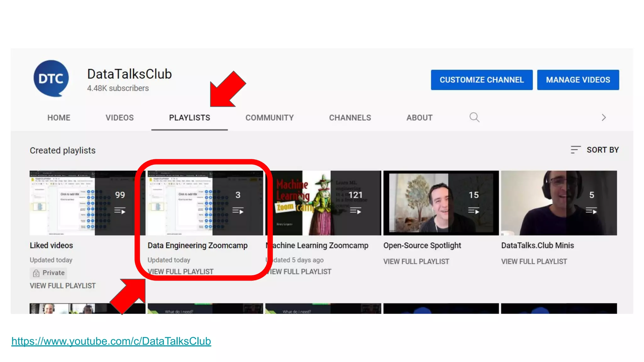The height and width of the screenshot is (362, 644).
Task: Go to the ABOUT tab
Action: (x=419, y=118)
